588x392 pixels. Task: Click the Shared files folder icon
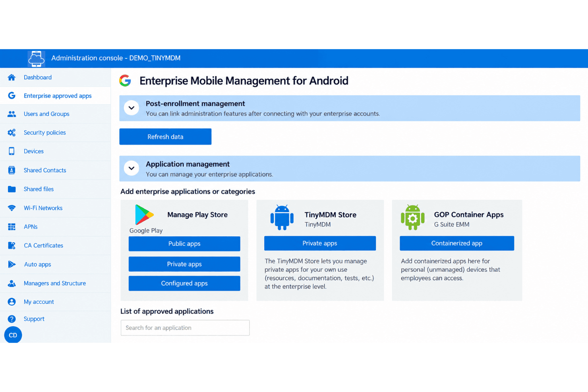point(12,189)
